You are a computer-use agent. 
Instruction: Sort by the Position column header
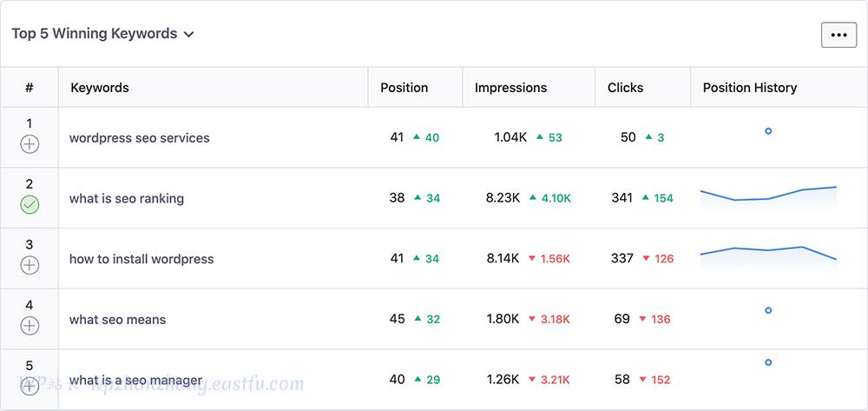(404, 88)
